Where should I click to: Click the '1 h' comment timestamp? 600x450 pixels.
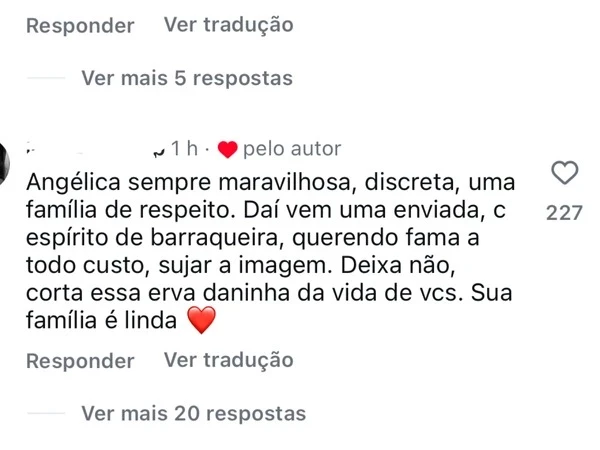tap(183, 149)
